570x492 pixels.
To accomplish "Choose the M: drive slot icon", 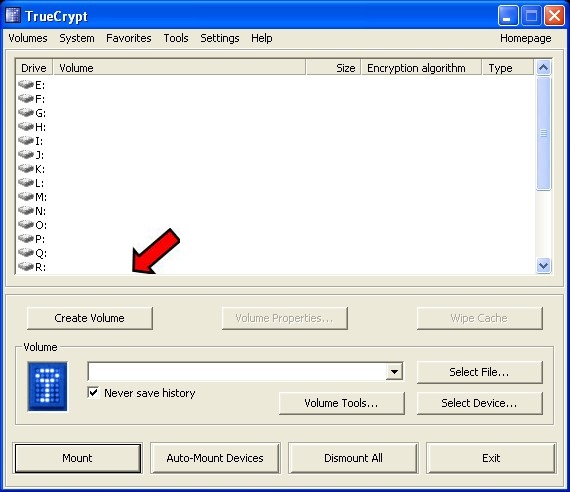I will [x=26, y=197].
